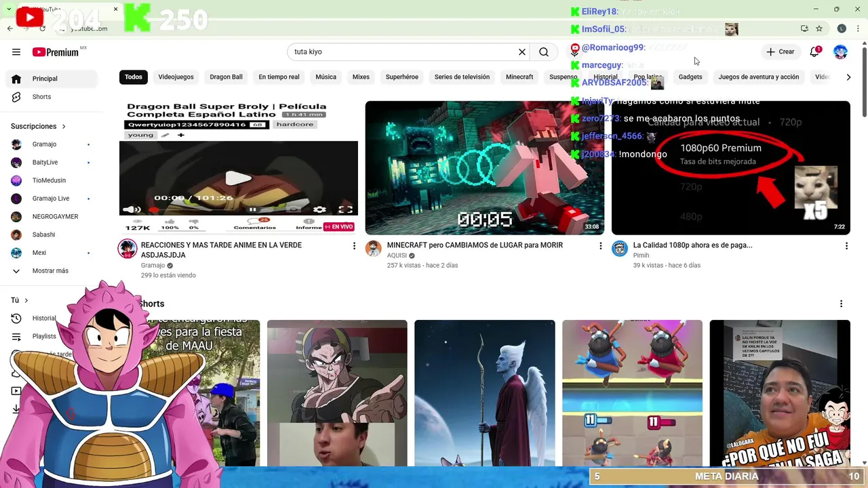Open the winged figure Short thumbnail
Screen dimensions: 868x488
point(484,393)
